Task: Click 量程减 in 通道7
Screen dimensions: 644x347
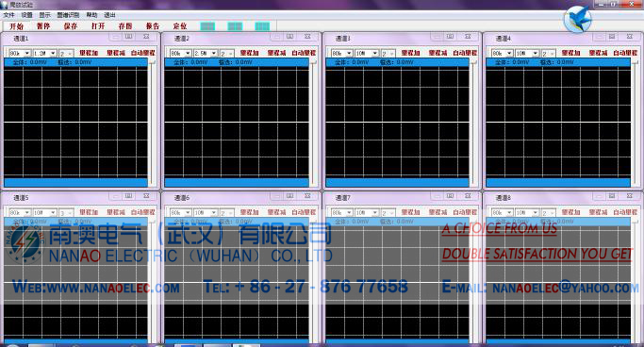Action: point(438,212)
